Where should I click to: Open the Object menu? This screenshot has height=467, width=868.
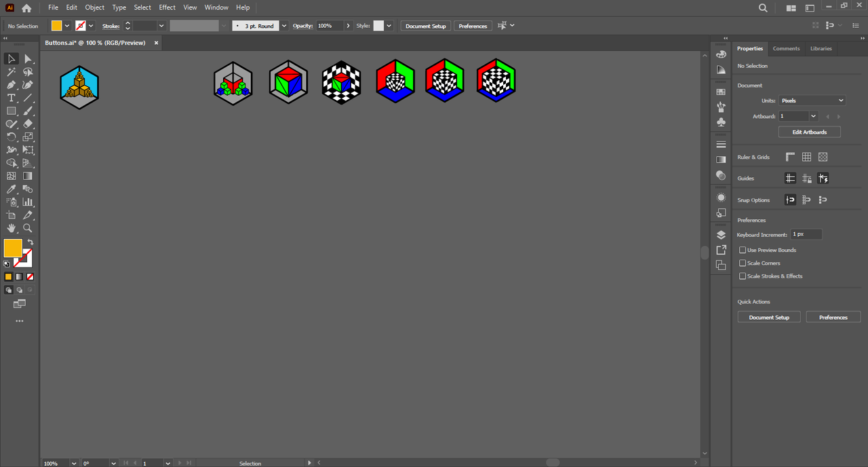coord(94,7)
